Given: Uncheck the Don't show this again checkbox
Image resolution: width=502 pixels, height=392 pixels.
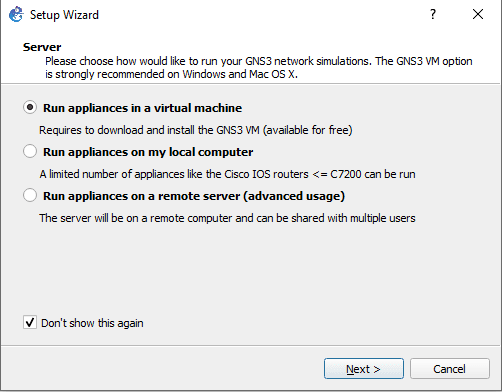Looking at the screenshot, I should tap(30, 323).
